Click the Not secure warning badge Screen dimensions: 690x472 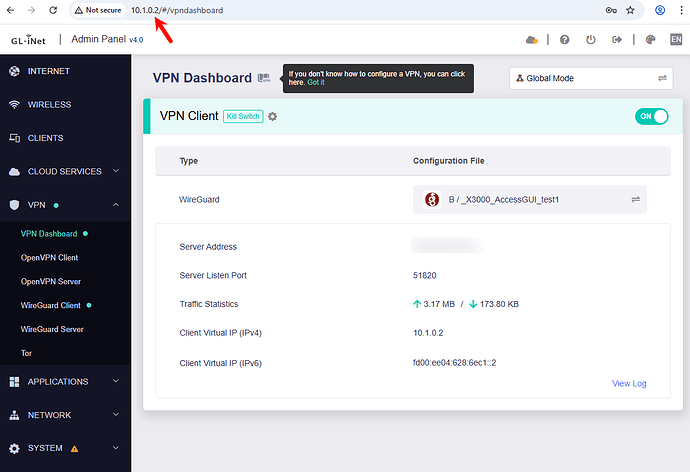pyautogui.click(x=98, y=10)
